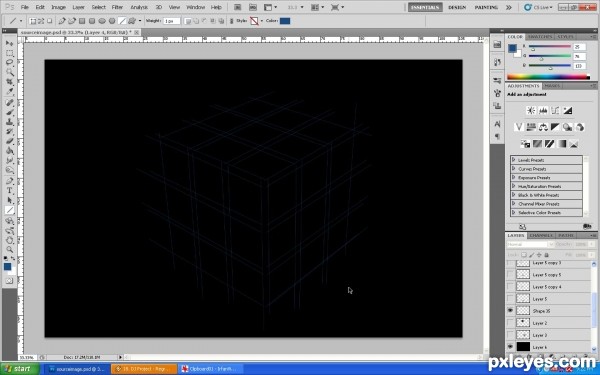
Task: Select the History Brush tool
Action: point(9,132)
